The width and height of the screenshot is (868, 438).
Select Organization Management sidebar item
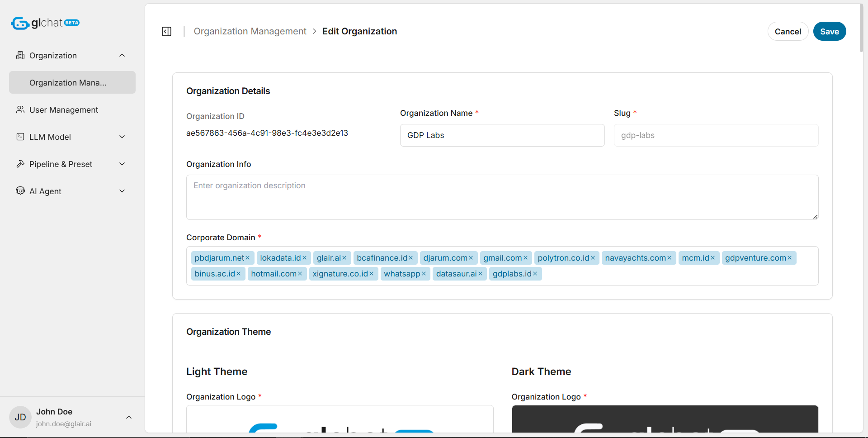tap(72, 82)
